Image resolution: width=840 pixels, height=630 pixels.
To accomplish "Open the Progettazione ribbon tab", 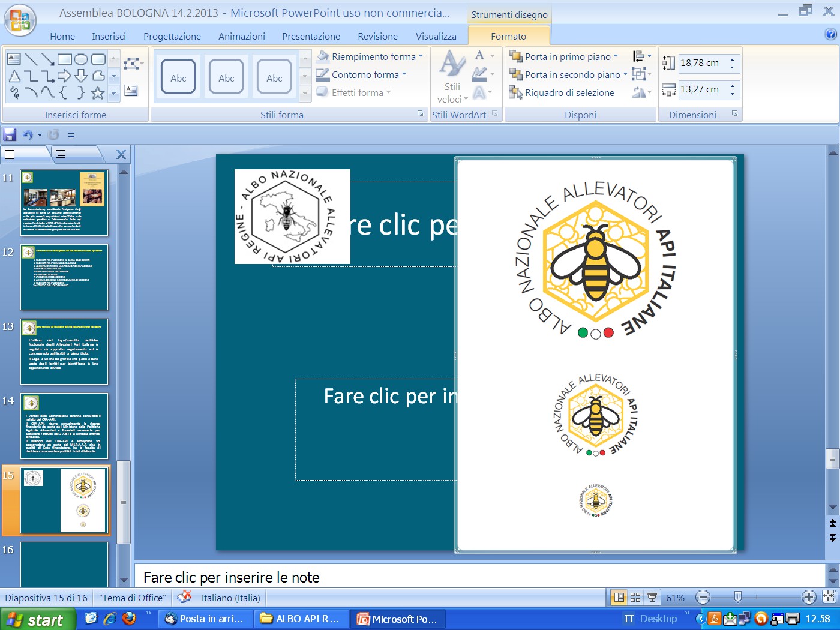I will [x=172, y=36].
